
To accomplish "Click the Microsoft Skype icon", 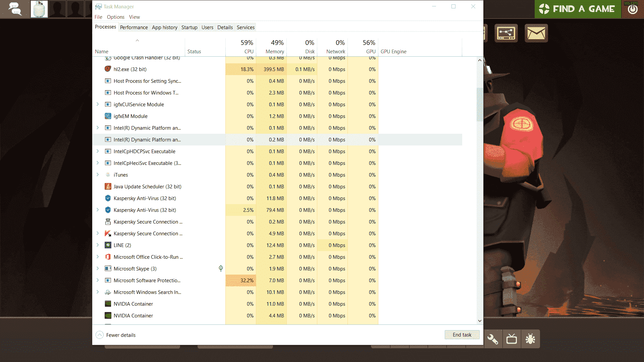I will (108, 268).
